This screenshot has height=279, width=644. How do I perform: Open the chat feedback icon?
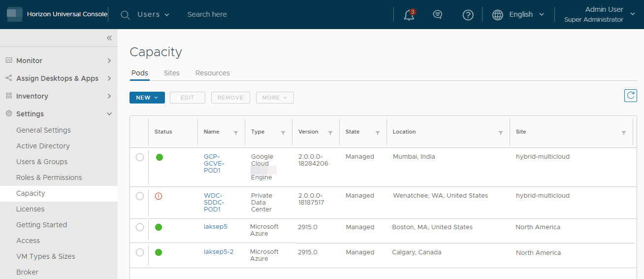click(x=437, y=15)
